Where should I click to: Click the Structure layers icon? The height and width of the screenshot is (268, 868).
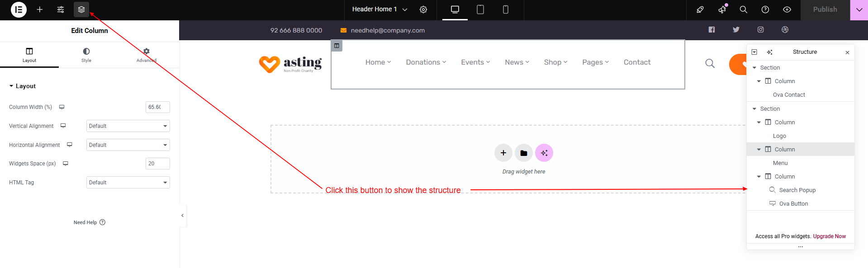point(81,9)
